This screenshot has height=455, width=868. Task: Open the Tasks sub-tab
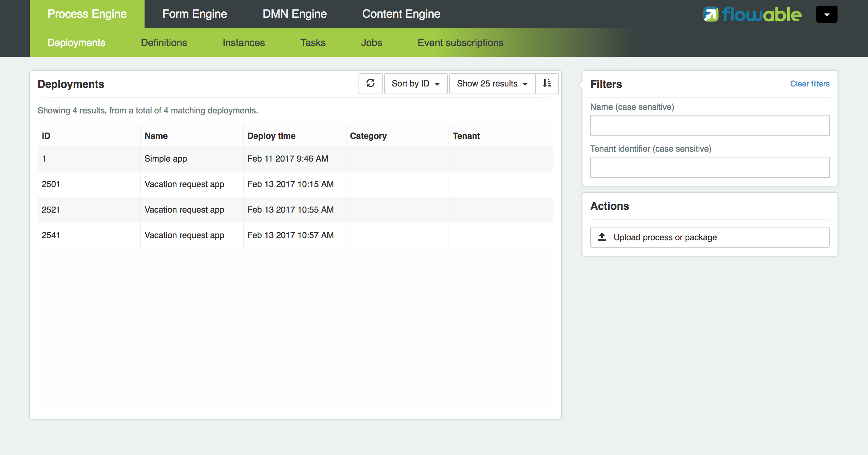tap(313, 43)
